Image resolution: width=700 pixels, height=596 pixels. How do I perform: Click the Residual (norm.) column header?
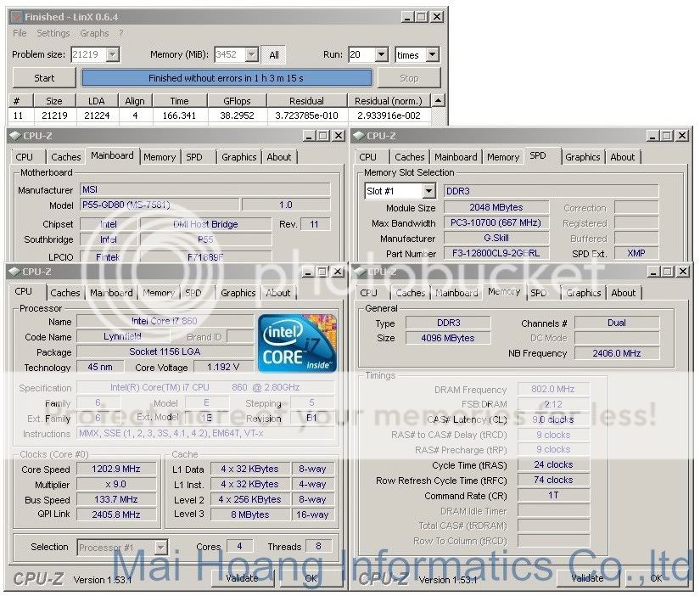[x=389, y=101]
